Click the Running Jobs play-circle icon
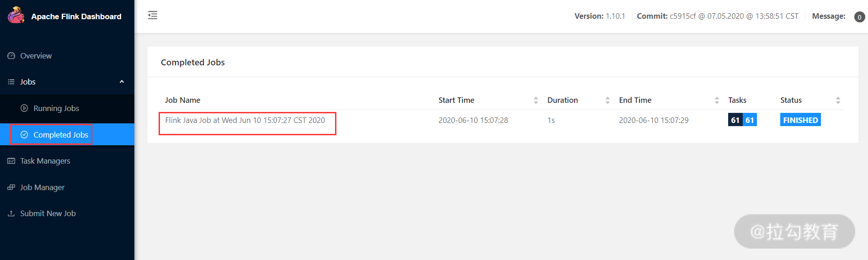The height and width of the screenshot is (260, 868). (24, 108)
